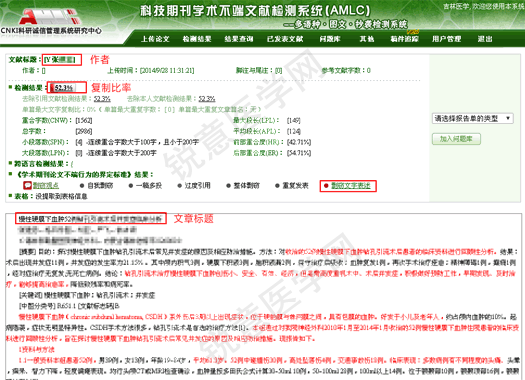Click the 退出 logout menu item
This screenshot has width=525, height=380.
pyautogui.click(x=485, y=39)
